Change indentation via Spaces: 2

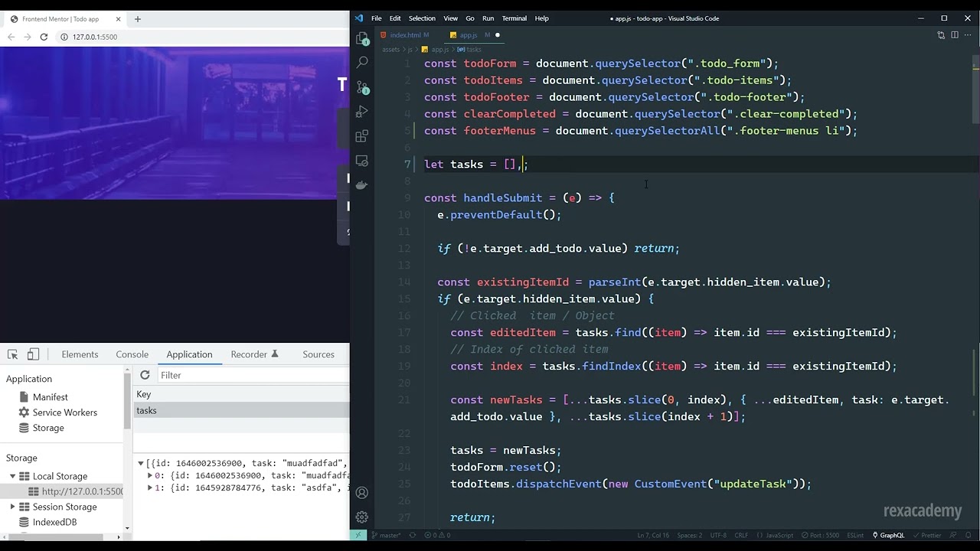click(689, 536)
